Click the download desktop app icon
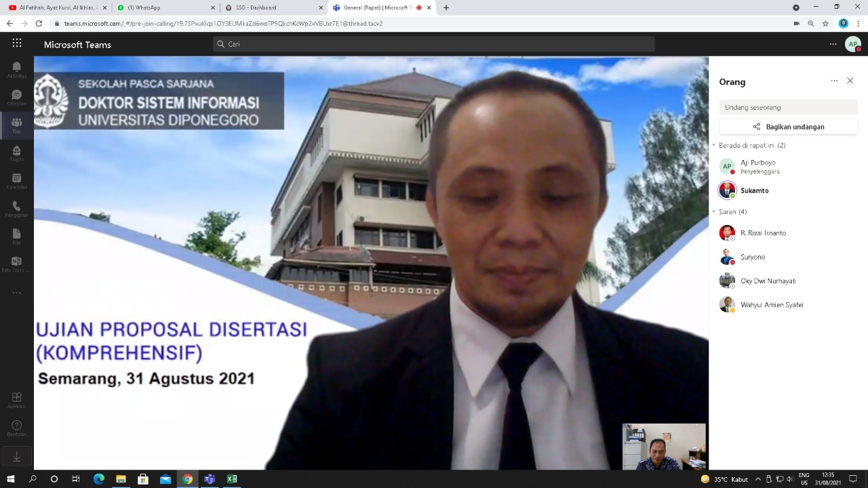The height and width of the screenshot is (488, 868). point(16,457)
